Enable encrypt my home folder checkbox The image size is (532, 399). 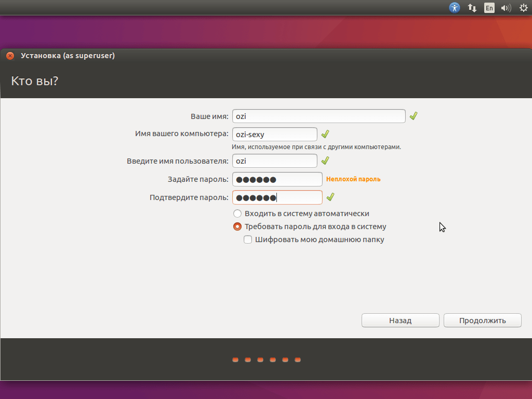(x=248, y=240)
